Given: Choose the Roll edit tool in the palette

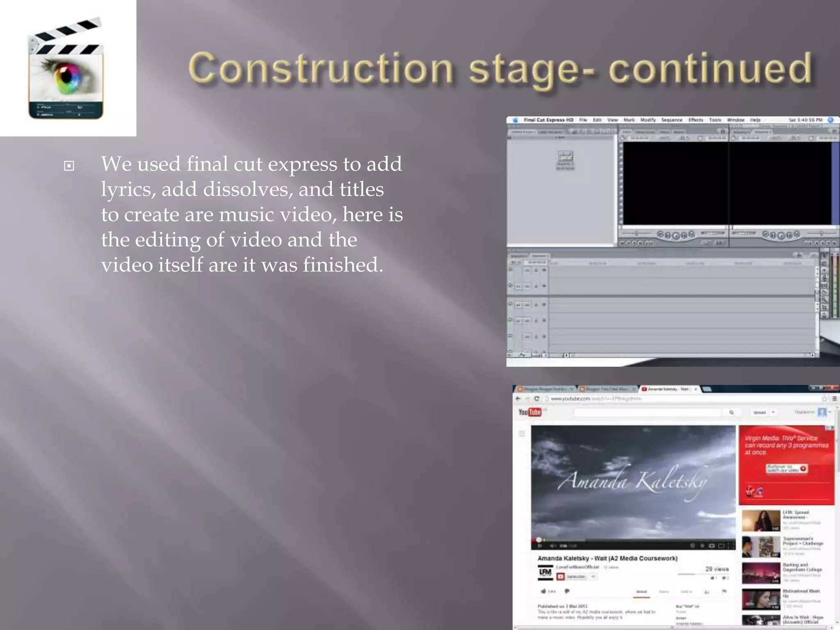Looking at the screenshot, I should pos(824,278).
